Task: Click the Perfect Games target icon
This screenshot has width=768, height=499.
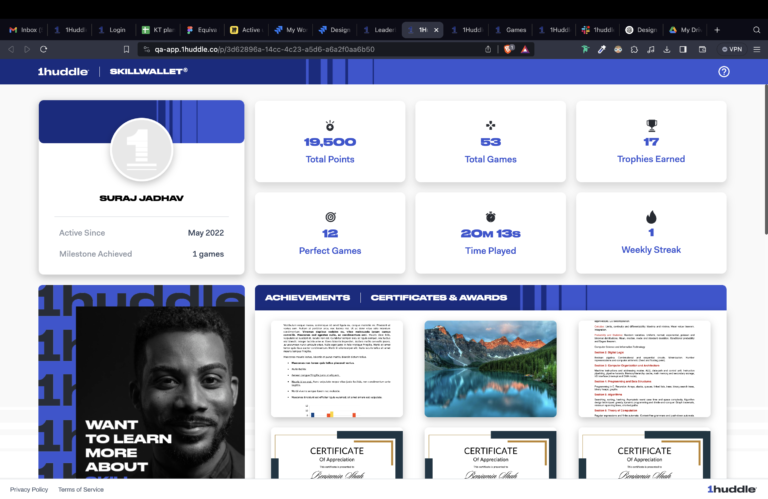Action: pos(330,217)
